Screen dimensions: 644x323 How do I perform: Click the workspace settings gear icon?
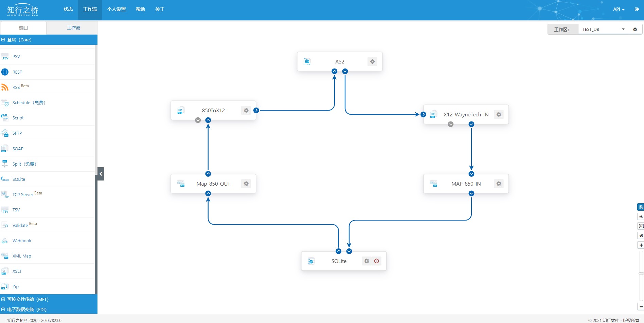point(635,30)
